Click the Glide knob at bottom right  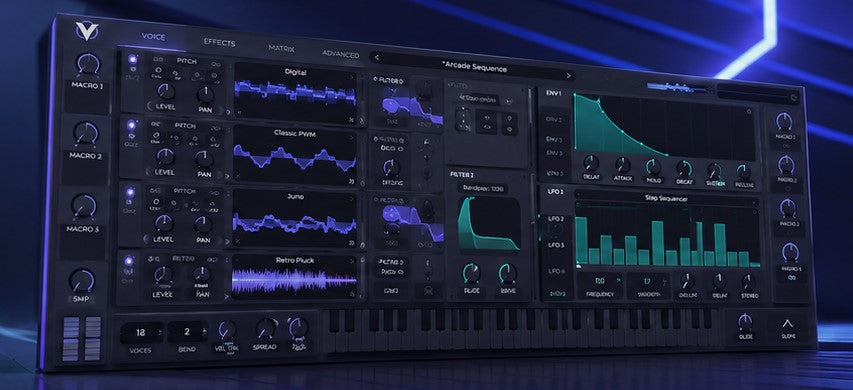click(x=745, y=322)
